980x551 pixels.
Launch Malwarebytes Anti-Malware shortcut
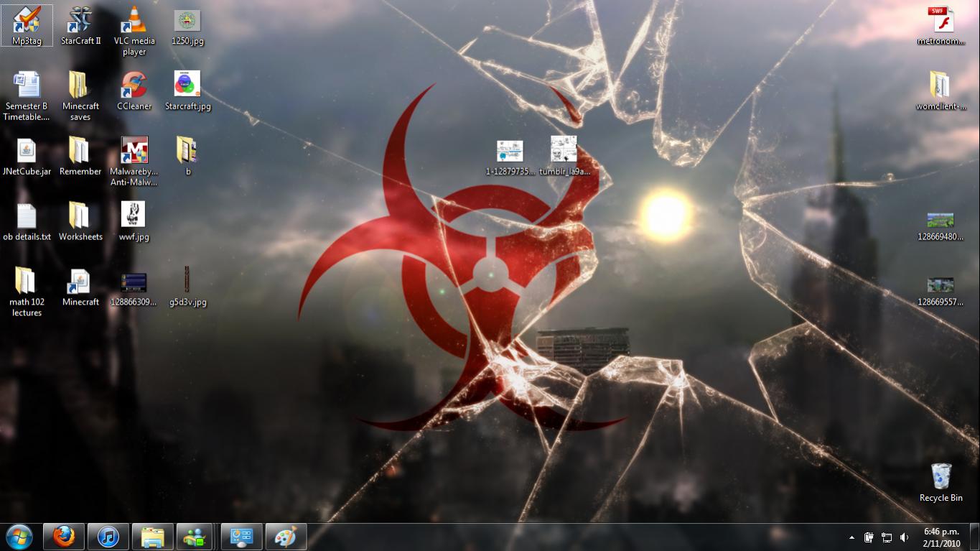134,162
